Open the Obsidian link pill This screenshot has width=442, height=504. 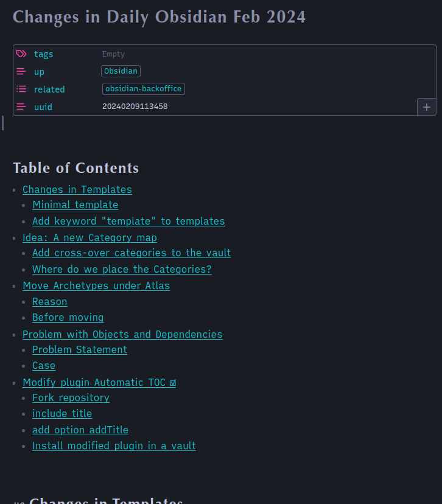[121, 71]
